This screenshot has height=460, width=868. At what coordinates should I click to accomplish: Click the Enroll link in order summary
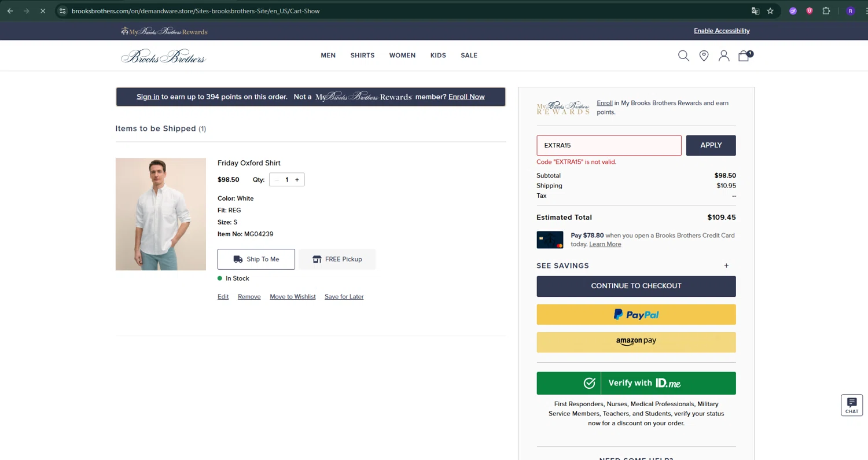605,103
